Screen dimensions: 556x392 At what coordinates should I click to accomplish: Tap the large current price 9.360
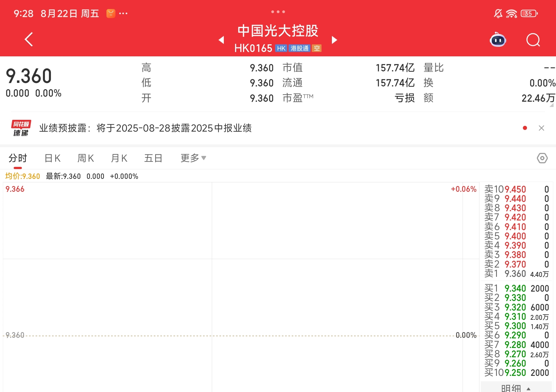[x=29, y=76]
